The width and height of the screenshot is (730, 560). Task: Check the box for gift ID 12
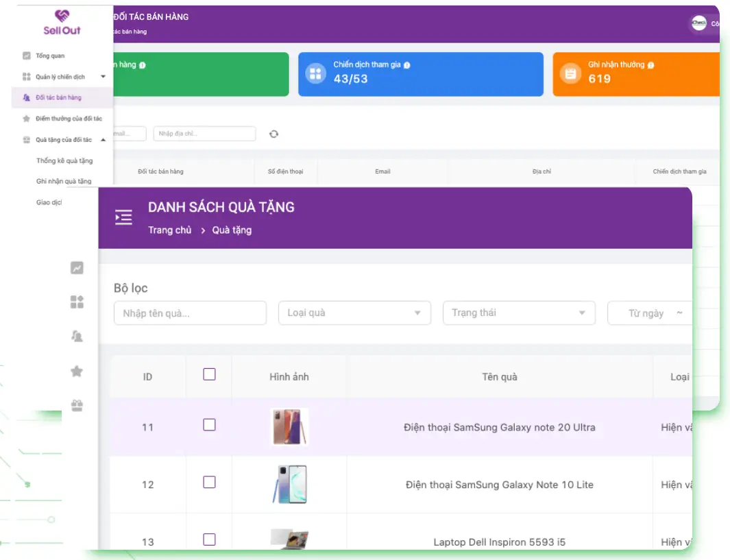pos(210,483)
